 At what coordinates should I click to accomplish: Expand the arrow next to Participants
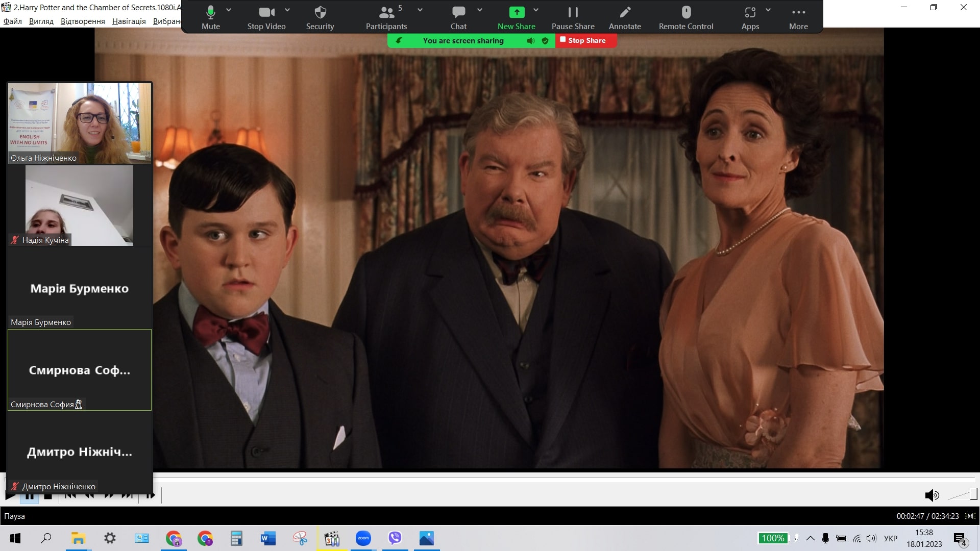click(420, 10)
